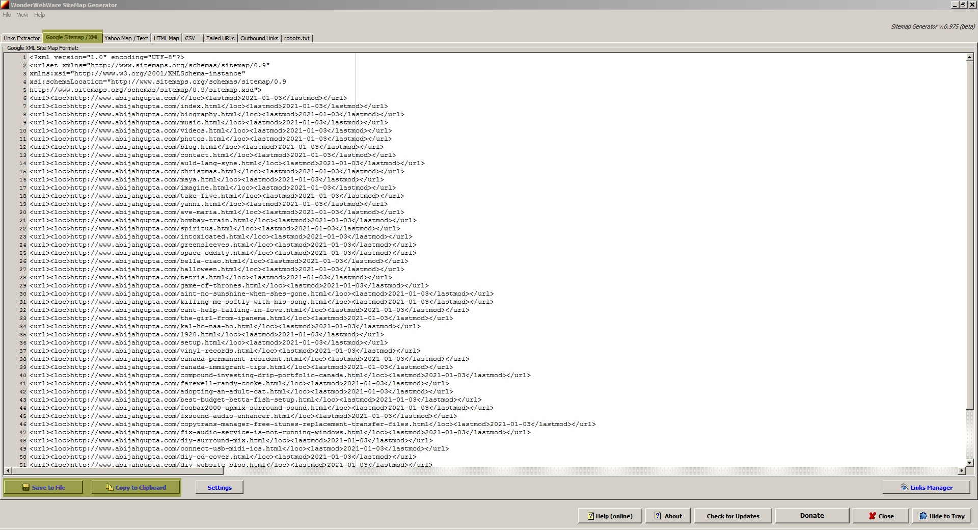Click the XML declaration line 1
This screenshot has width=980, height=530.
(107, 57)
